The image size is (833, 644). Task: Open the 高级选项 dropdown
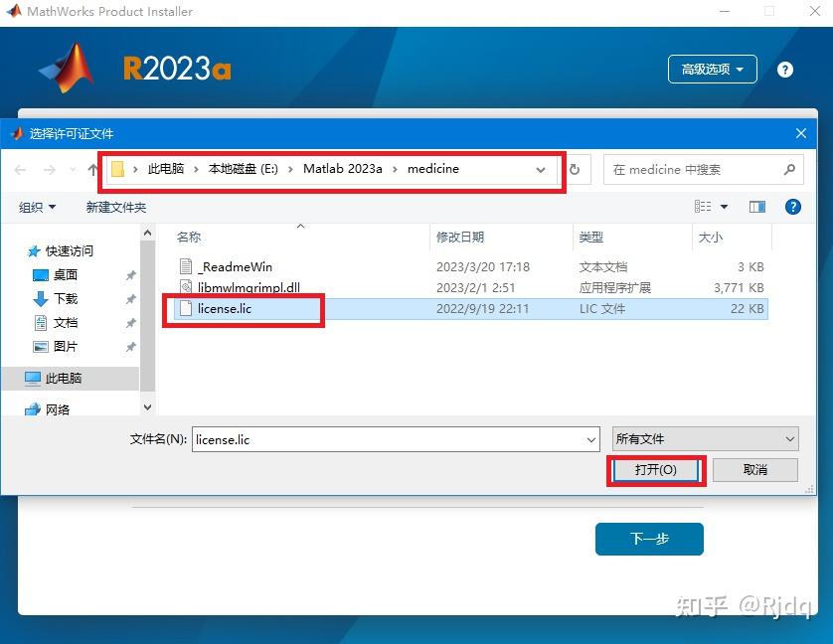[x=712, y=69]
